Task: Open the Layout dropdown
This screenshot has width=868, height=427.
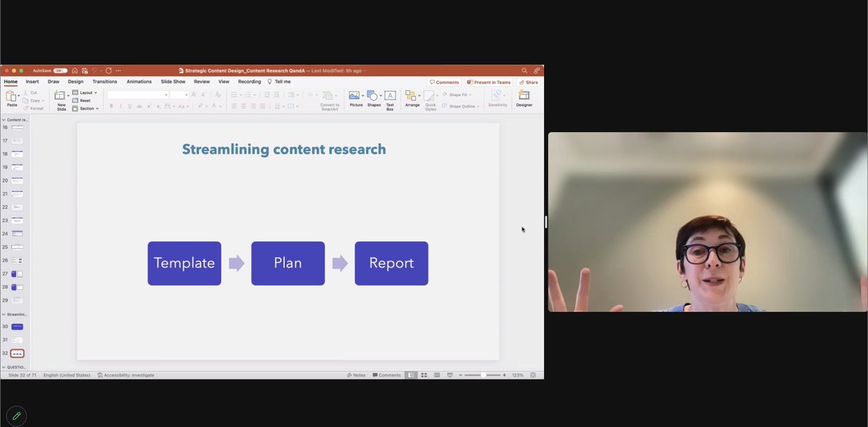Action: (85, 92)
